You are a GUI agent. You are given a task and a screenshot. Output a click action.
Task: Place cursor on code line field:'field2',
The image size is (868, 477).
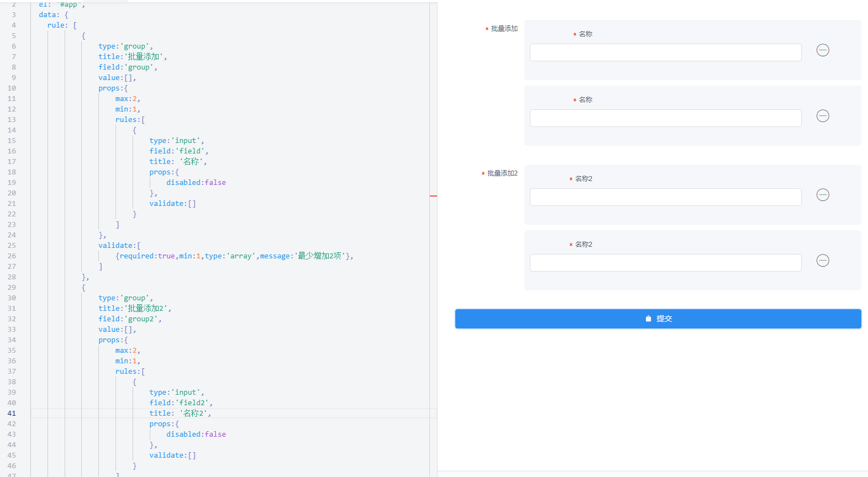(181, 403)
